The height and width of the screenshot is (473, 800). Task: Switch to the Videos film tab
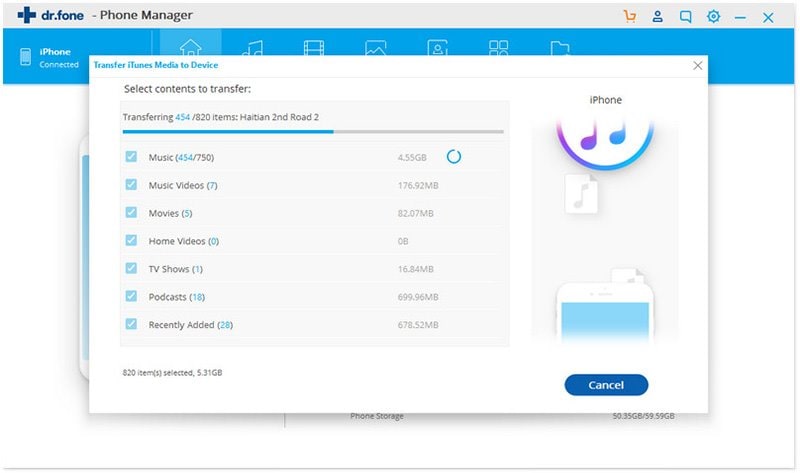pos(314,48)
